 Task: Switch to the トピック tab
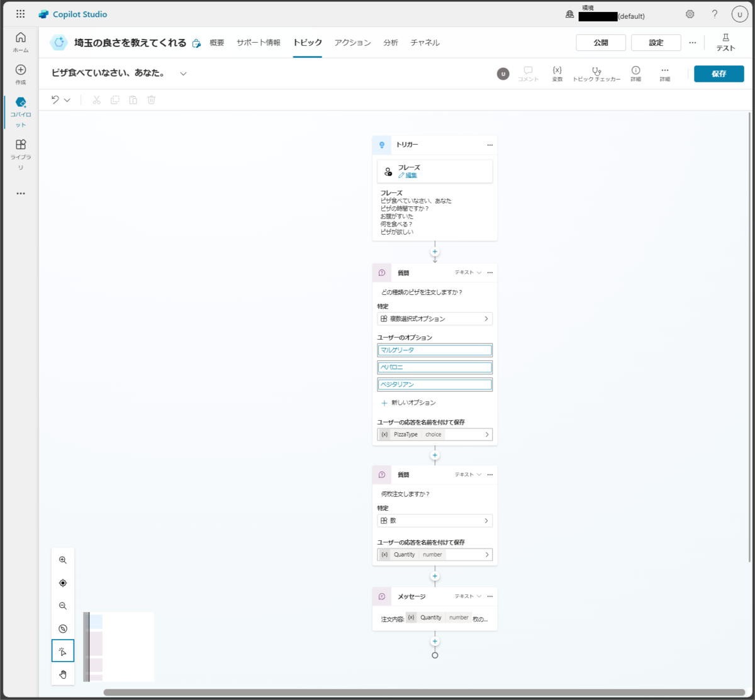click(x=308, y=43)
